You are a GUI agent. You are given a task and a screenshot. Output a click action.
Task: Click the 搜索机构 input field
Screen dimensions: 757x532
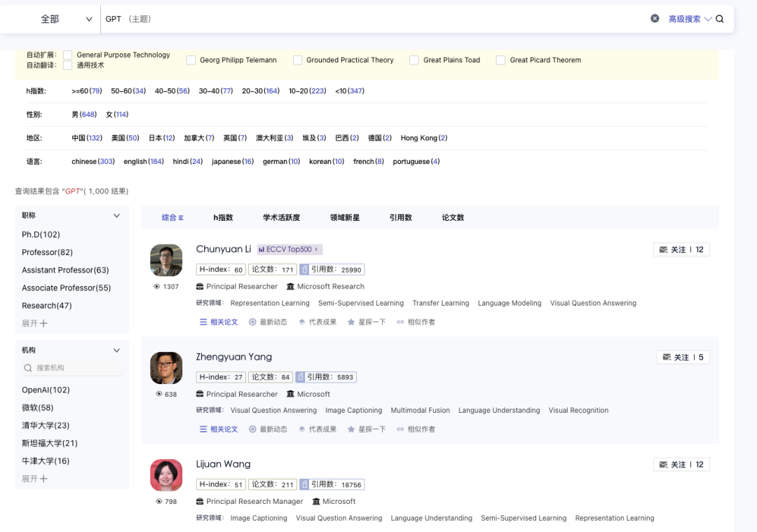click(71, 367)
